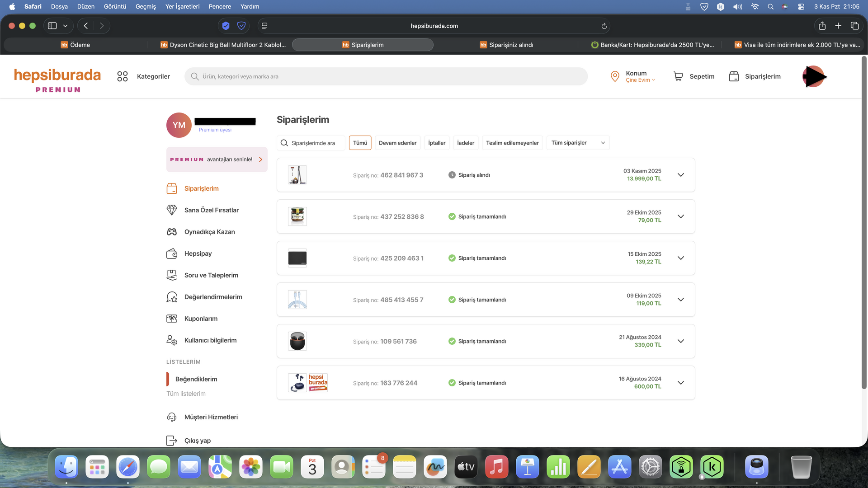
Task: Open Hepsipay wallet sidebar item
Action: pos(172,253)
